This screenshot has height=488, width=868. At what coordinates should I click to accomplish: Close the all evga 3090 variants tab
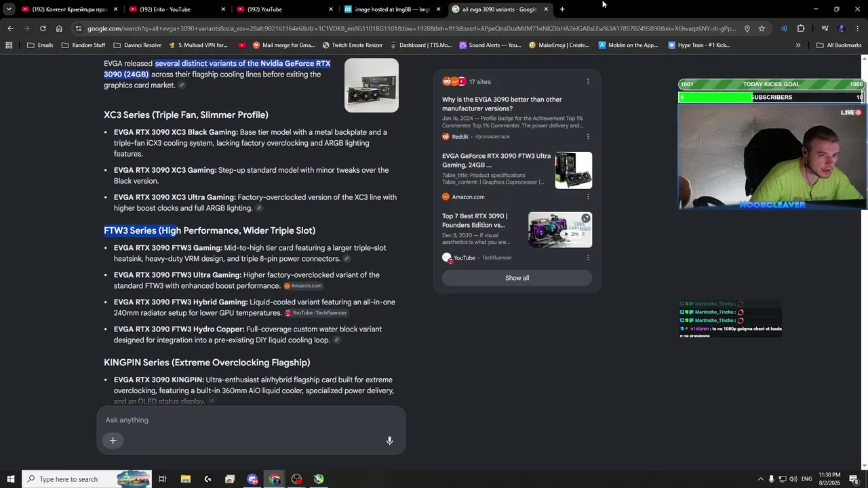pyautogui.click(x=546, y=9)
